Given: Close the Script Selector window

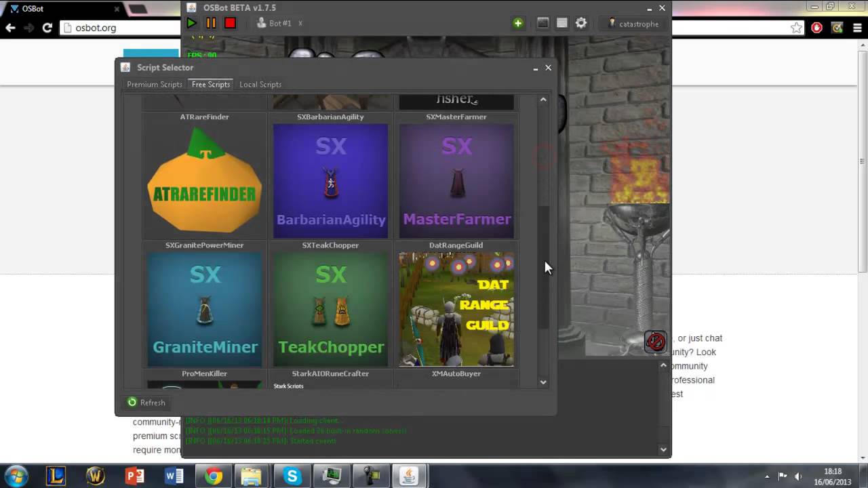Looking at the screenshot, I should coord(549,68).
